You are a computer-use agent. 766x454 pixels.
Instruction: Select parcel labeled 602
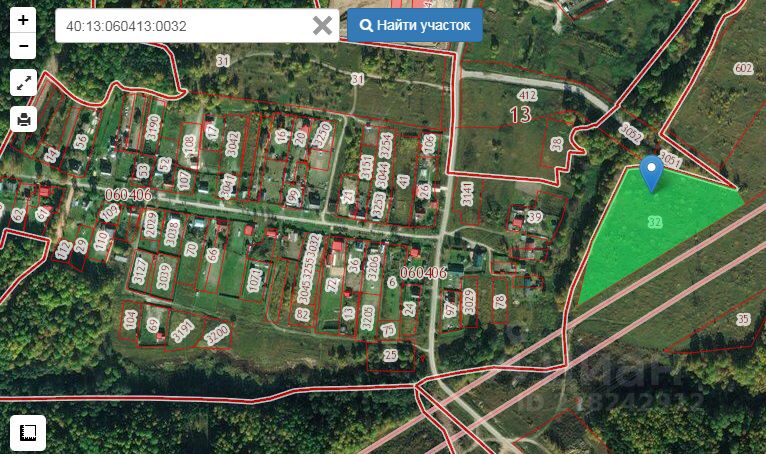[x=743, y=68]
